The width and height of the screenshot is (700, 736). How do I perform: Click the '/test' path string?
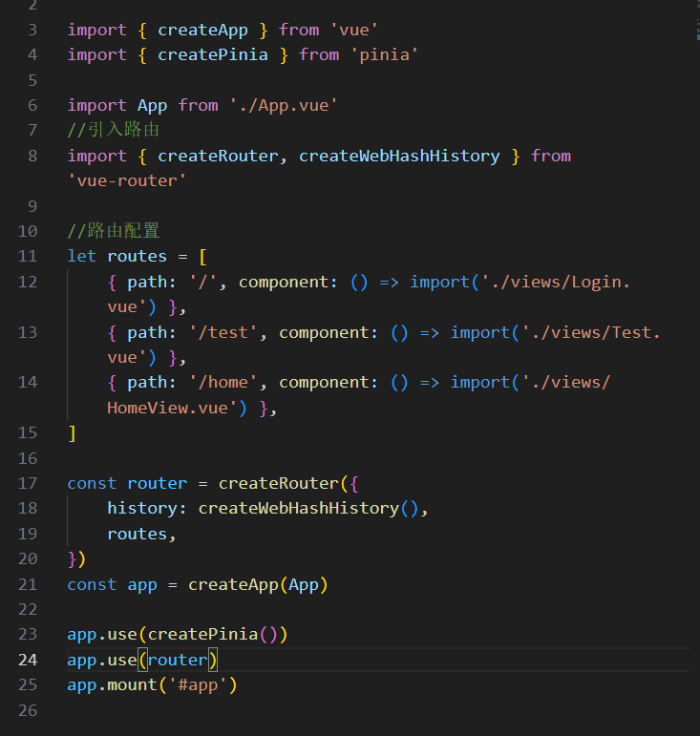tap(223, 333)
